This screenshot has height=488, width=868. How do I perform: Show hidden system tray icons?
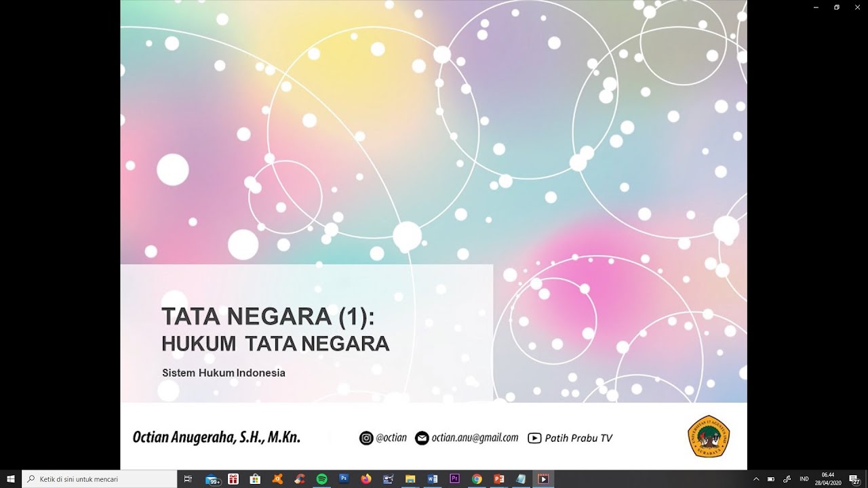point(756,479)
